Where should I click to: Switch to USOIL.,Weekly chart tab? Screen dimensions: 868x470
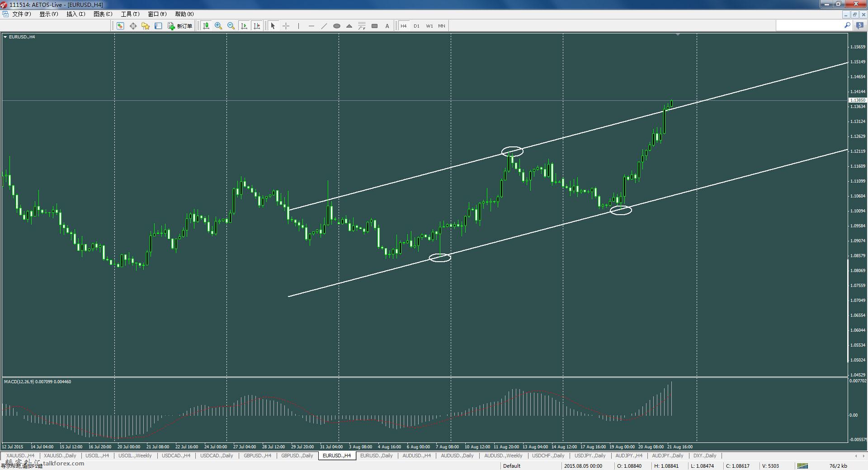(x=135, y=456)
